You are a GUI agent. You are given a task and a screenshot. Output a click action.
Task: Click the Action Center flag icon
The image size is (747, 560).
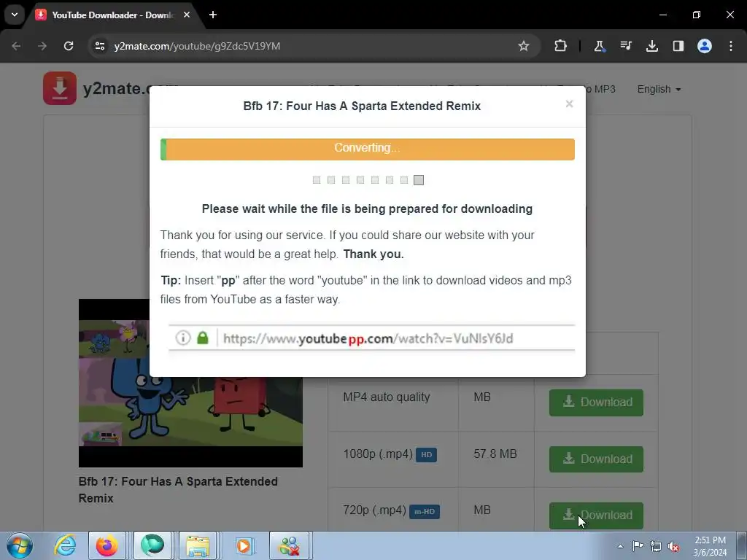click(638, 546)
